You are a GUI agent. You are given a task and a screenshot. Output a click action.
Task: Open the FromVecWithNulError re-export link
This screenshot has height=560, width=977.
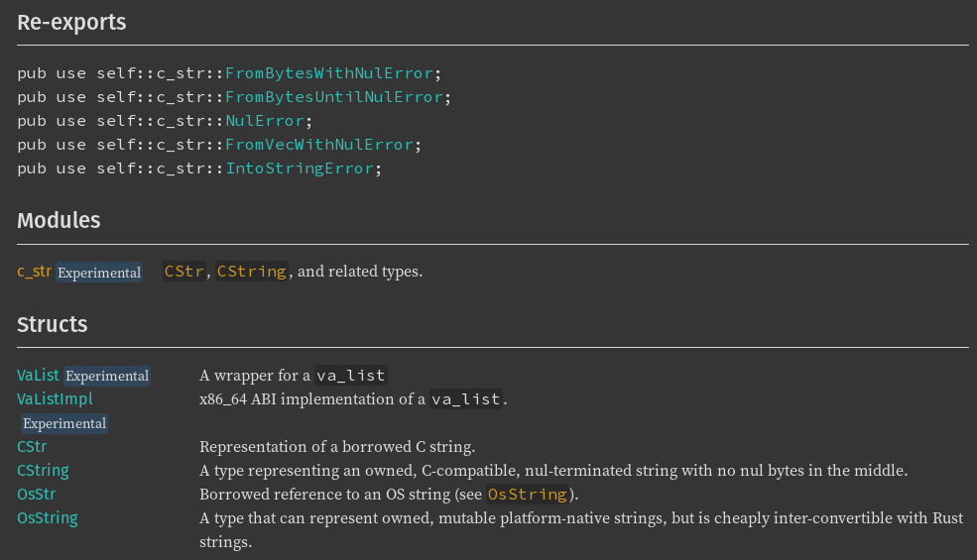pos(319,145)
